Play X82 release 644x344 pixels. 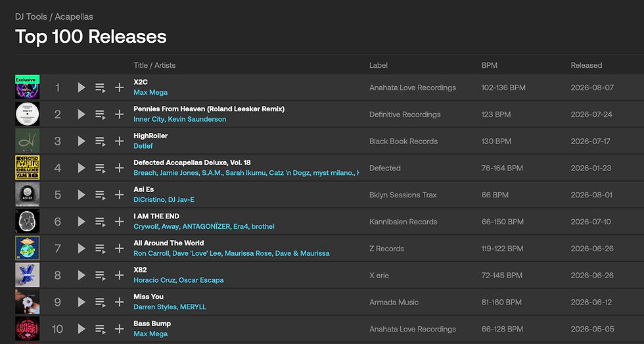81,275
